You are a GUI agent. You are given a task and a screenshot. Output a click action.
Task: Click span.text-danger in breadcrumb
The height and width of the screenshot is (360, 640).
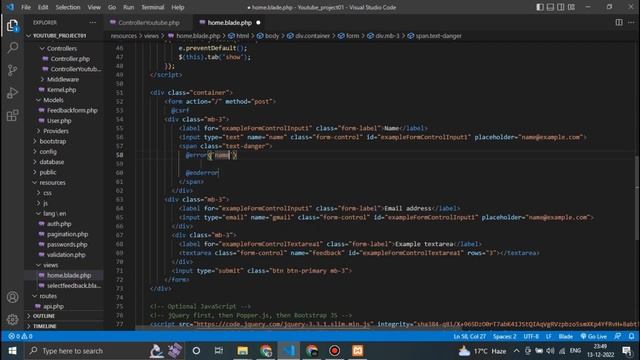tap(438, 36)
